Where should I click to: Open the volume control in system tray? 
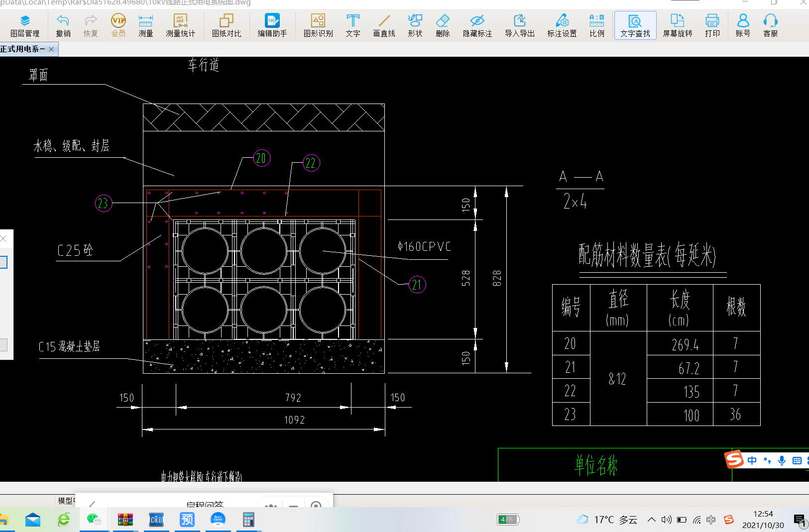coord(666,520)
